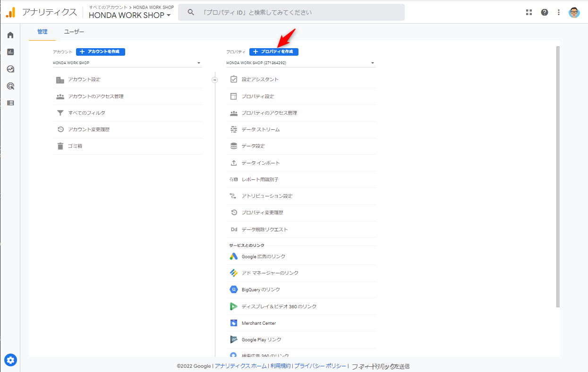Click the アカウント変更履歴 history icon

[x=60, y=129]
